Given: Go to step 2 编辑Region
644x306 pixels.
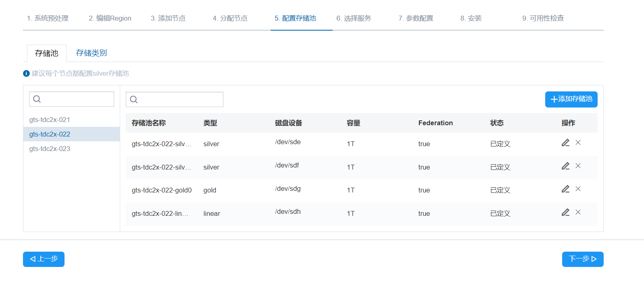Looking at the screenshot, I should click(110, 18).
